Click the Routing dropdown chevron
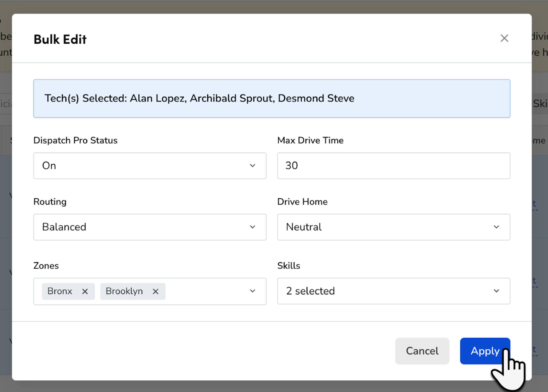Viewport: 548px width, 392px height. pyautogui.click(x=252, y=227)
